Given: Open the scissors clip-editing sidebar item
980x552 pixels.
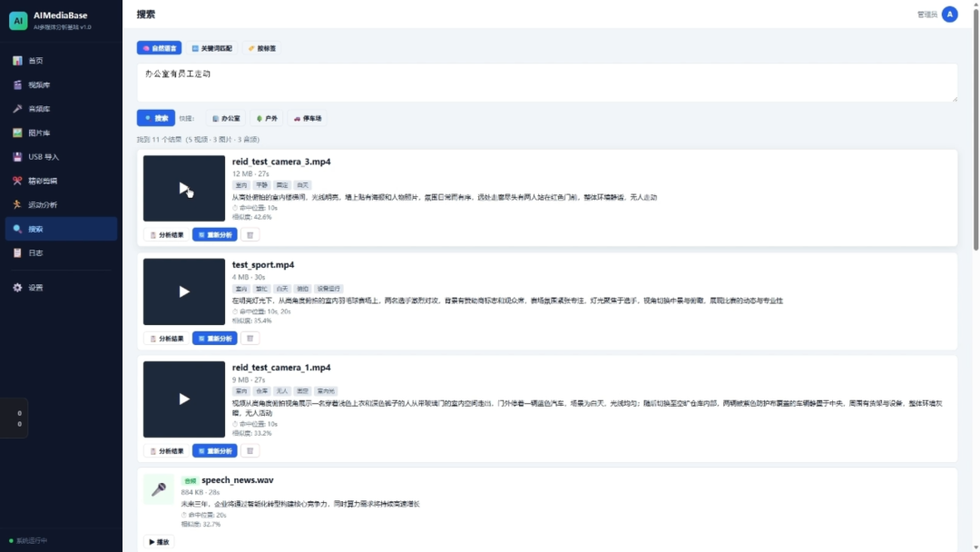Looking at the screenshot, I should pos(61,181).
